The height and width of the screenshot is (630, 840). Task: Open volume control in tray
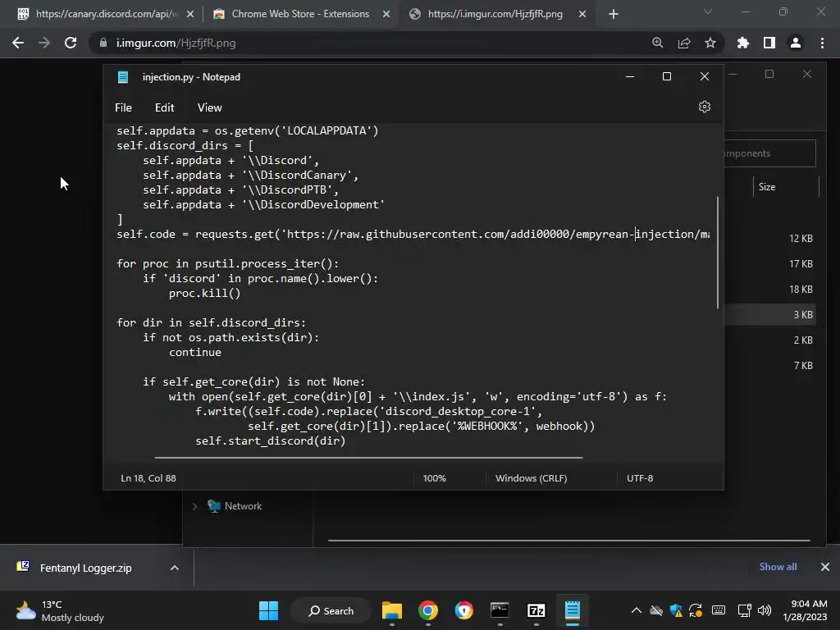pos(765,610)
